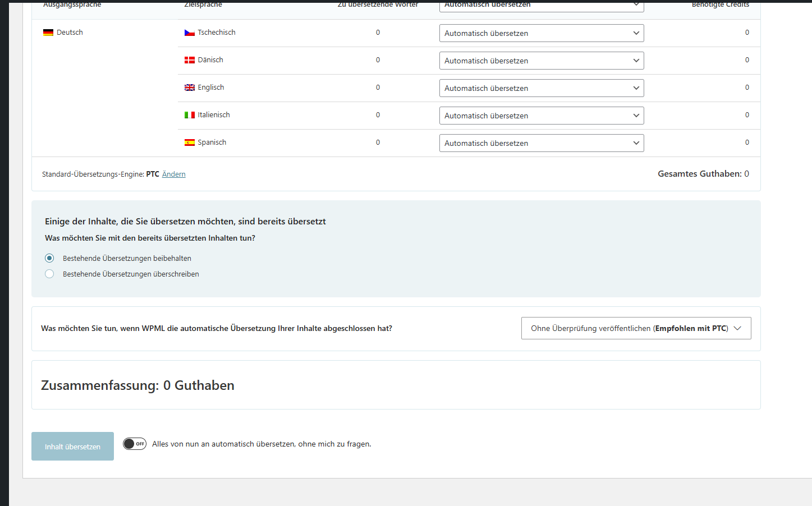812x506 pixels.
Task: Click the Spanish flag icon beside Spanisch
Action: click(190, 142)
